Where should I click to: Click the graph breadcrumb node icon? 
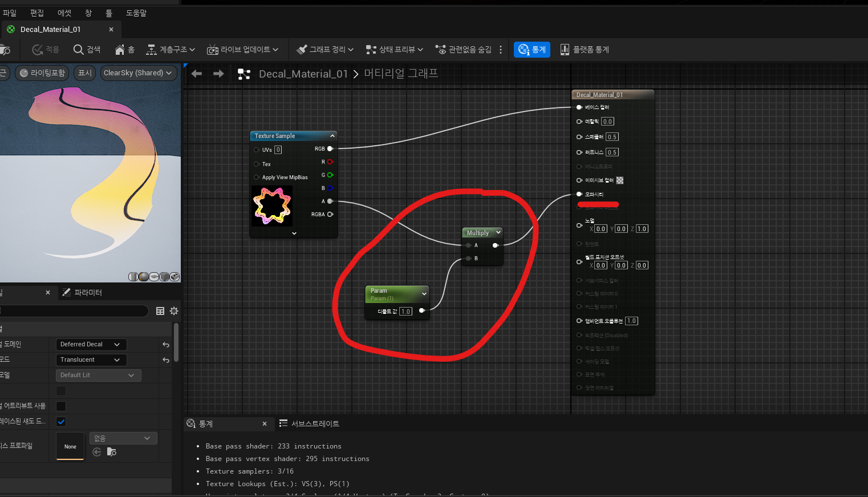[x=244, y=74]
